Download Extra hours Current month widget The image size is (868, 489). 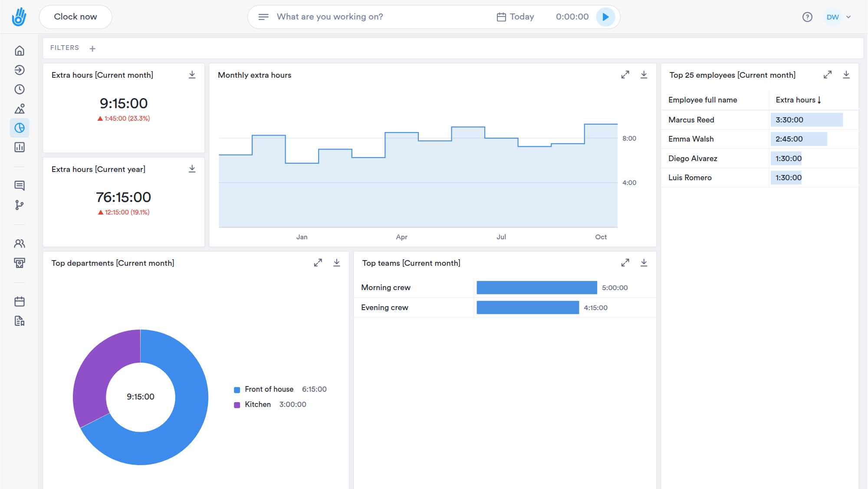[192, 75]
